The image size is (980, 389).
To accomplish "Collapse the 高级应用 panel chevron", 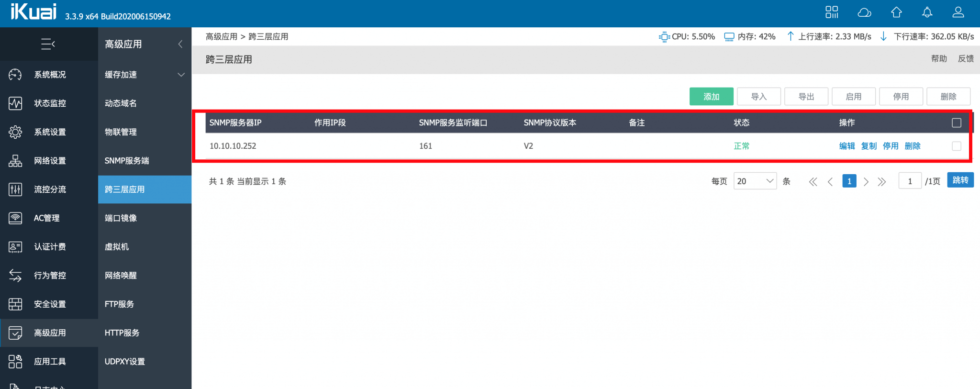I will coord(180,44).
